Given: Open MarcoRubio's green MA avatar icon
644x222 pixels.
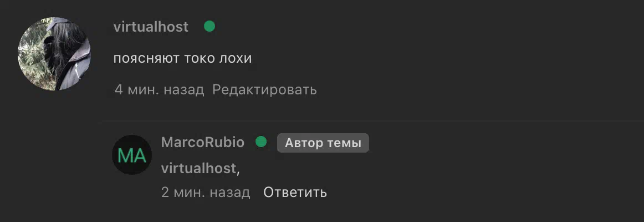Looking at the screenshot, I should click(132, 155).
